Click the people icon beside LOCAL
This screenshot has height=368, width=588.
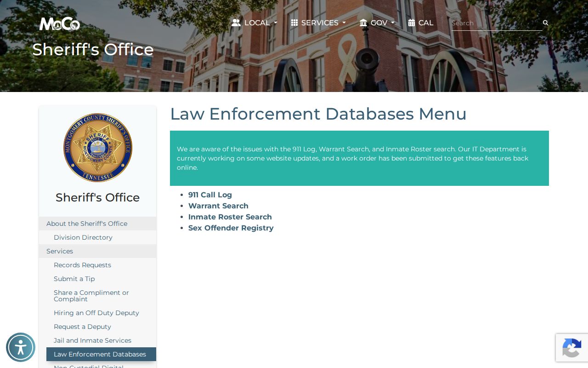click(x=236, y=23)
